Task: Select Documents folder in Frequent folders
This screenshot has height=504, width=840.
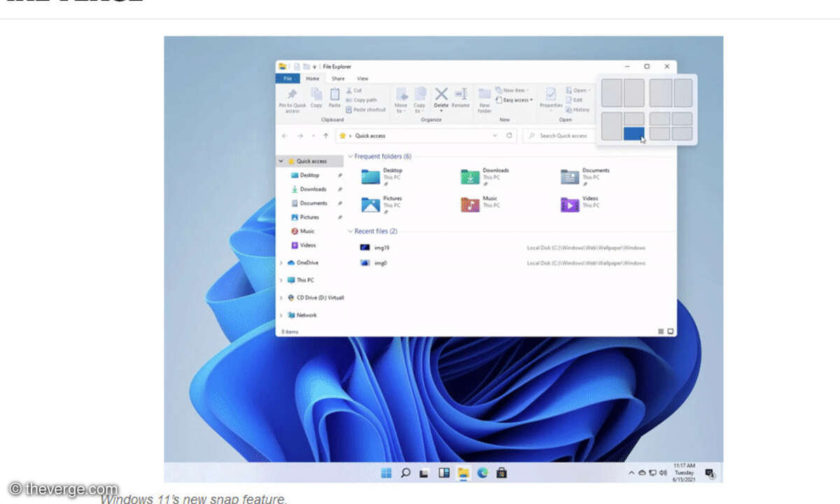Action: click(x=585, y=176)
